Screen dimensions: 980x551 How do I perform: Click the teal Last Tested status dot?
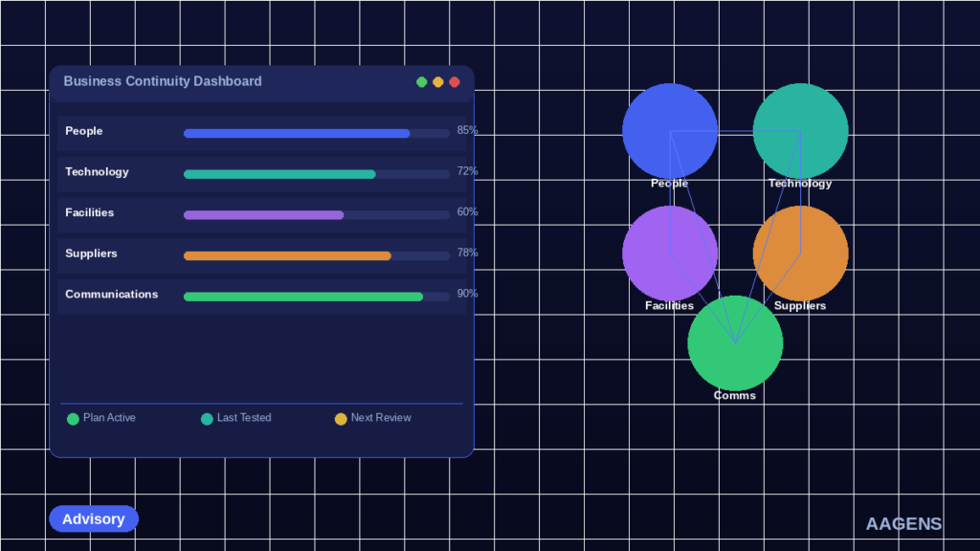click(x=207, y=419)
